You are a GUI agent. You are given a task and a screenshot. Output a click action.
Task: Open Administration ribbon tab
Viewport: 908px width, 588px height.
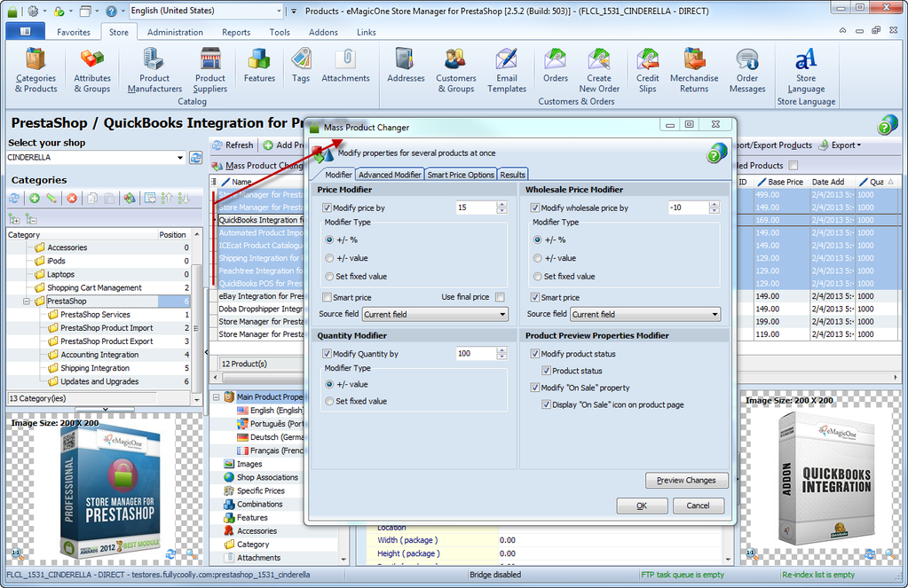click(175, 33)
